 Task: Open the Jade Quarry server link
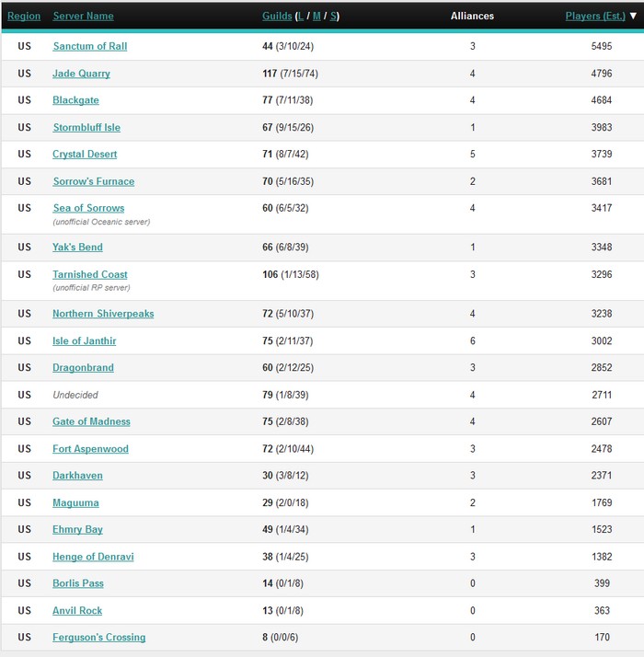(x=81, y=74)
